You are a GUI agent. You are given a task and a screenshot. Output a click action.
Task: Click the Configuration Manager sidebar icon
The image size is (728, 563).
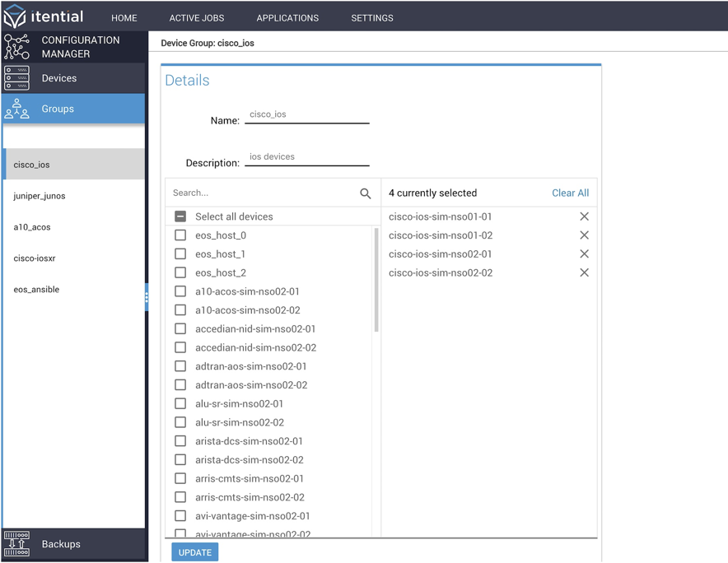tap(16, 46)
